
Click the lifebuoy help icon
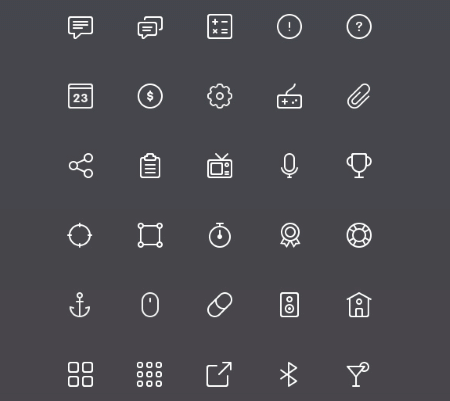point(359,235)
